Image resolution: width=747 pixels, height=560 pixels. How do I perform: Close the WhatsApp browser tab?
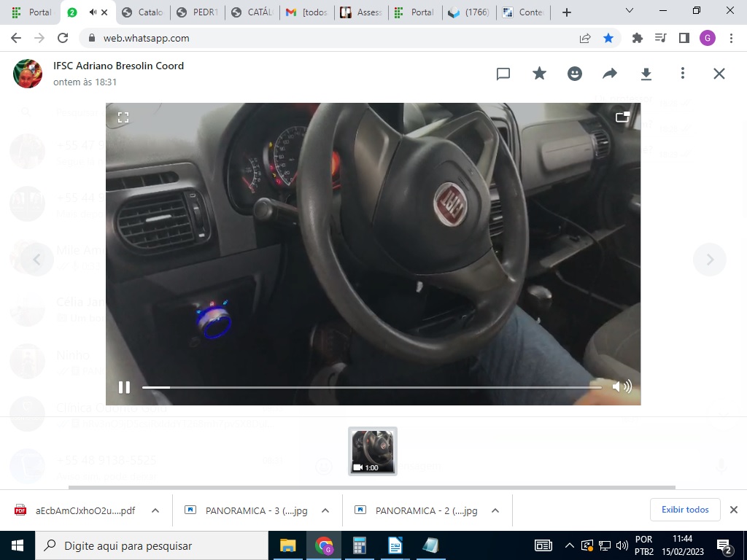(105, 12)
